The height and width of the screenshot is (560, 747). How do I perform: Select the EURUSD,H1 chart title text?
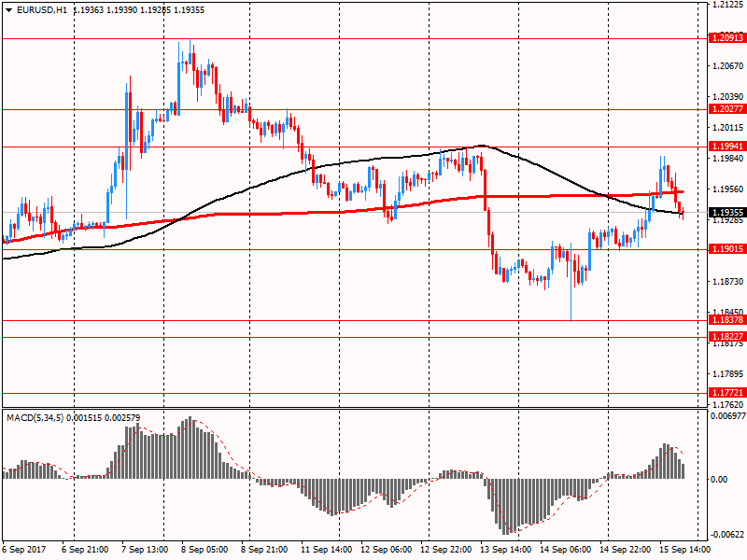pyautogui.click(x=42, y=10)
